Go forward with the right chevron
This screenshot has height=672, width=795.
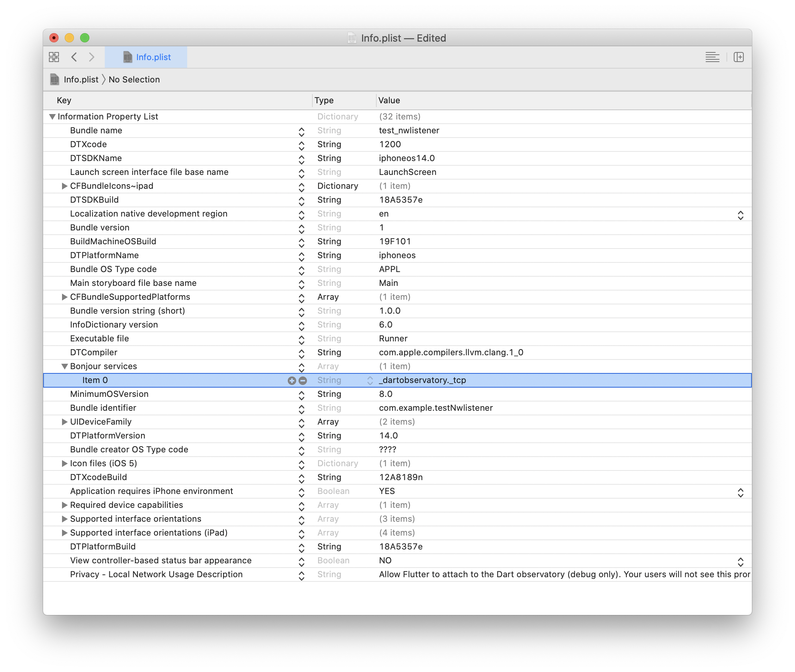click(x=91, y=57)
